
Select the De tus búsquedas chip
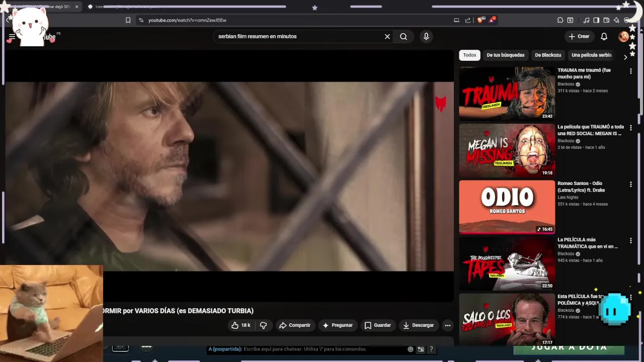(505, 55)
